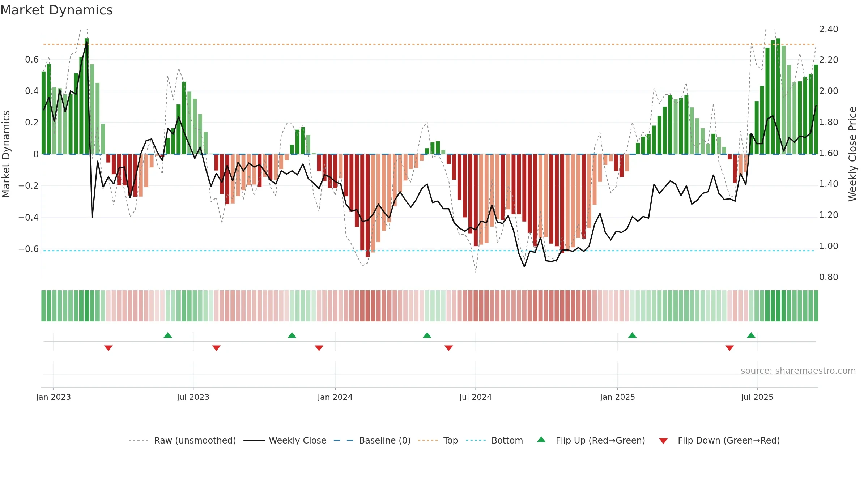Click the 2.00 price axis label
Viewport: 868px width, 488px height.
[x=829, y=91]
